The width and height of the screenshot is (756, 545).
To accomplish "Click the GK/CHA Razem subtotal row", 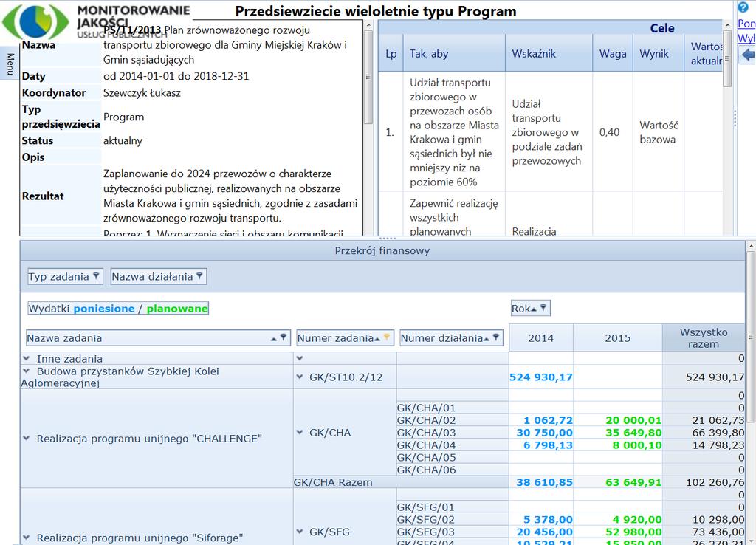I will [x=401, y=482].
